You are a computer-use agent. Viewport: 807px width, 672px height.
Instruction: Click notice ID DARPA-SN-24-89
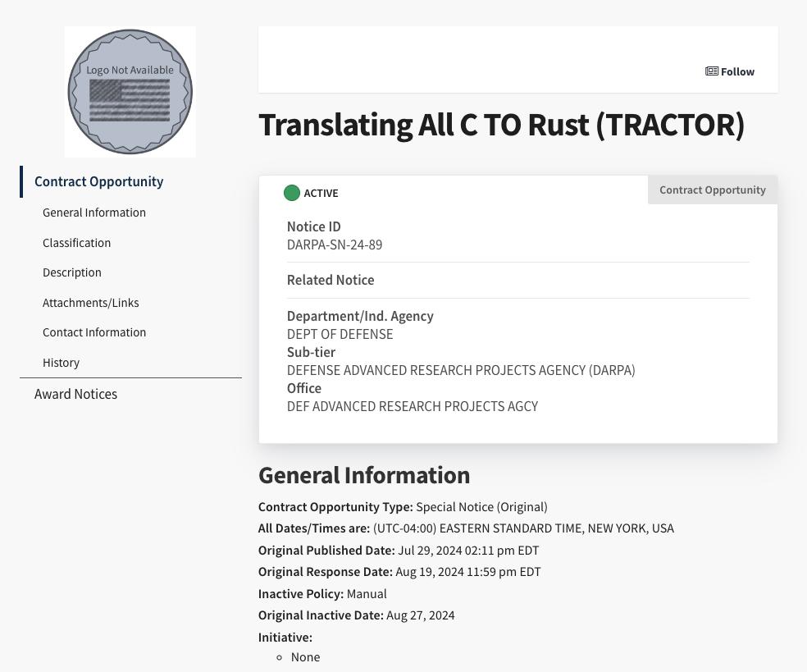tap(335, 245)
